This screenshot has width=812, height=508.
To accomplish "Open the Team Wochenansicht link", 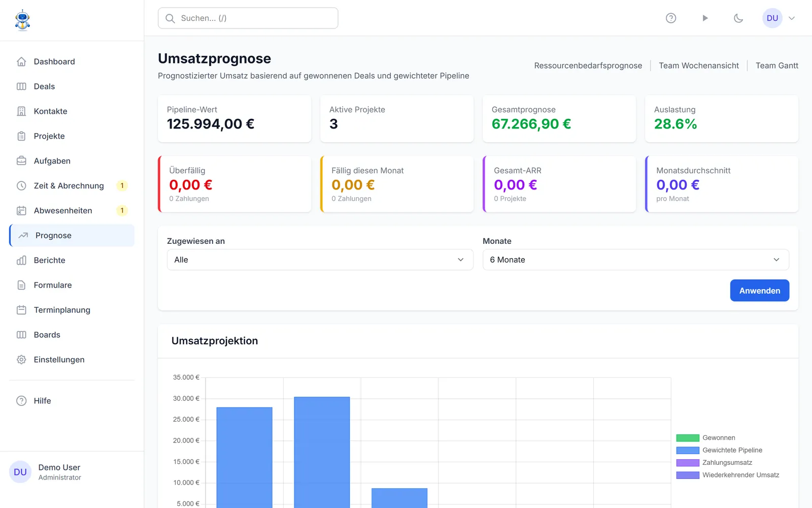I will pos(699,66).
